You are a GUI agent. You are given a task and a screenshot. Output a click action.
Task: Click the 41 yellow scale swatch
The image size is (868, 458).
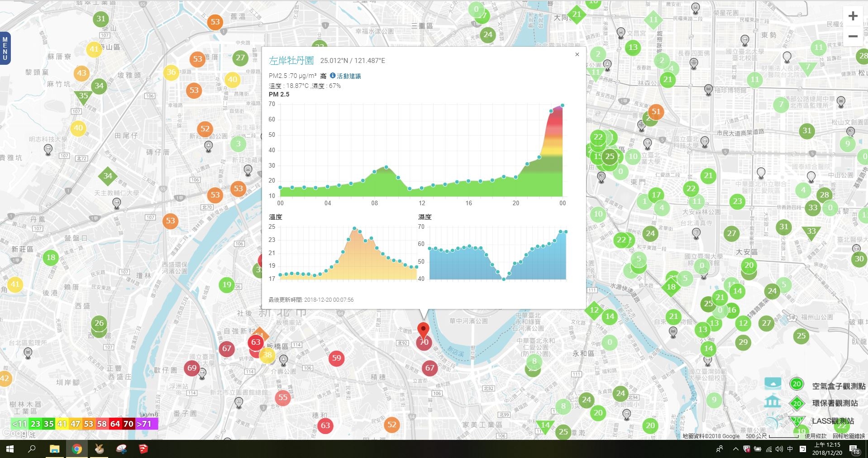click(62, 424)
